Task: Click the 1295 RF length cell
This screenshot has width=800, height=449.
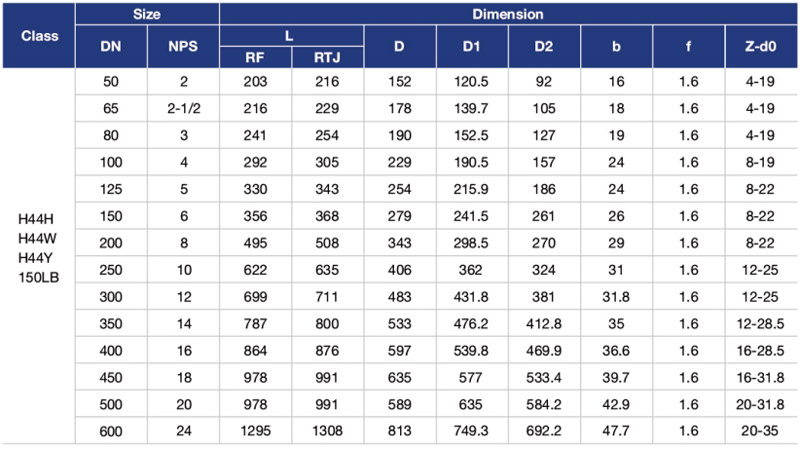Action: coord(255,431)
